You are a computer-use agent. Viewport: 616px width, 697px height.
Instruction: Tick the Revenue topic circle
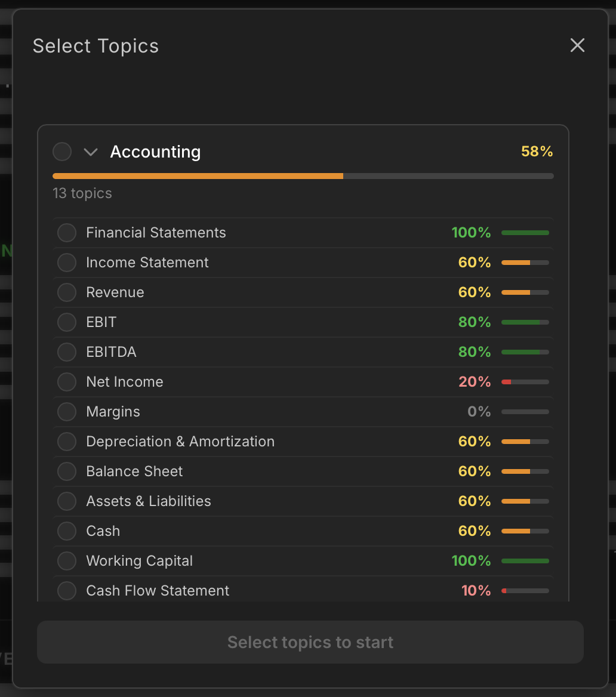[67, 292]
